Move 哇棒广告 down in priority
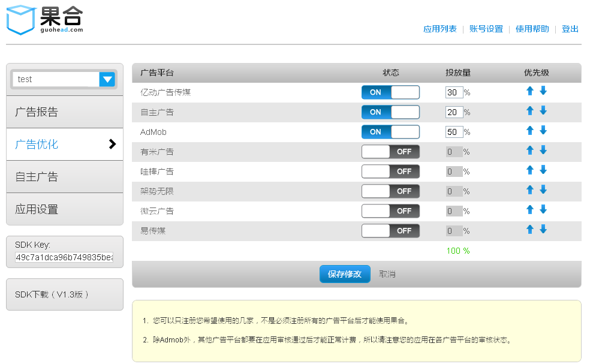 pos(543,170)
